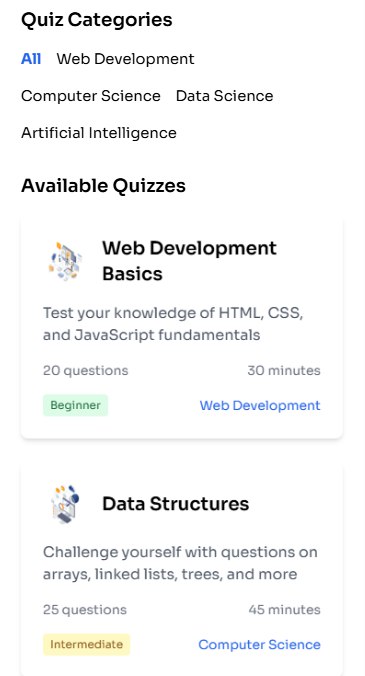Click the Web Development Basics quiz illustration icon
The height and width of the screenshot is (676, 365).
coord(65,261)
